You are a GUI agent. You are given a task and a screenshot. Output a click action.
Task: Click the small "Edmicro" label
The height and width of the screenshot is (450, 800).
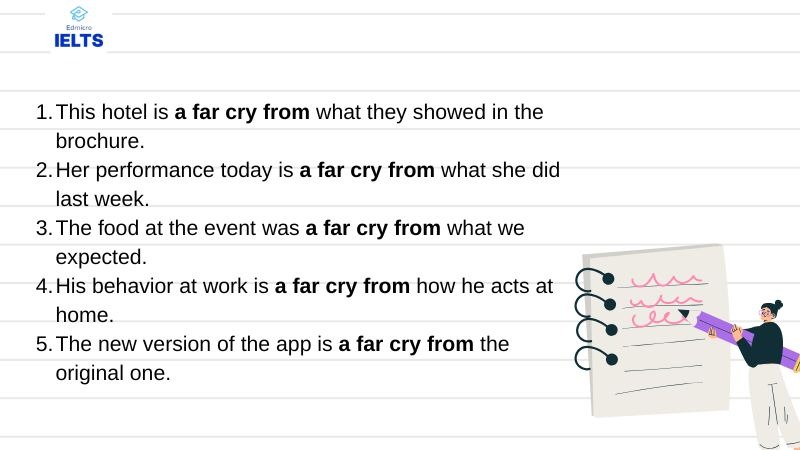click(79, 27)
